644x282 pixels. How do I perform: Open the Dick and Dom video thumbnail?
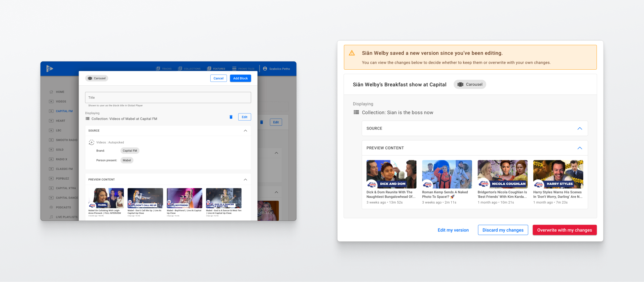[391, 174]
